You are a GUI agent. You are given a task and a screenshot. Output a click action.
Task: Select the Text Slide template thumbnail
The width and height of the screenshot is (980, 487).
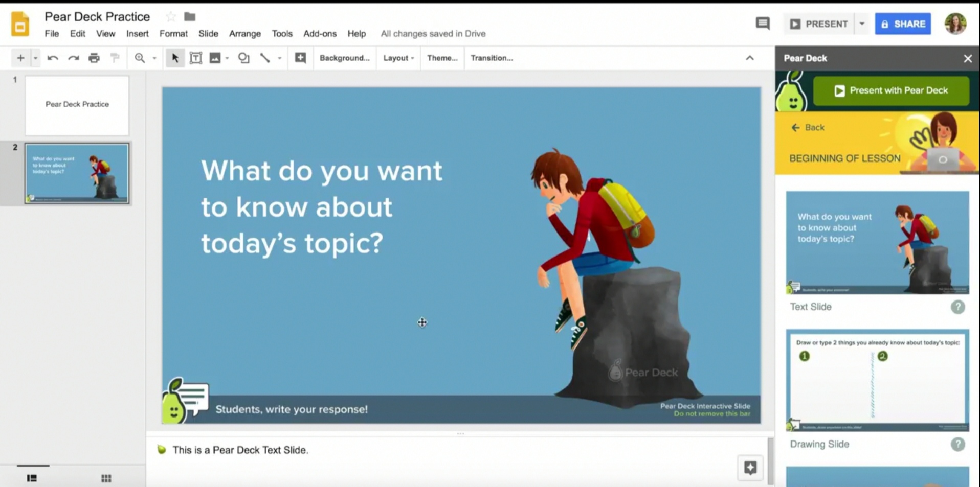877,242
